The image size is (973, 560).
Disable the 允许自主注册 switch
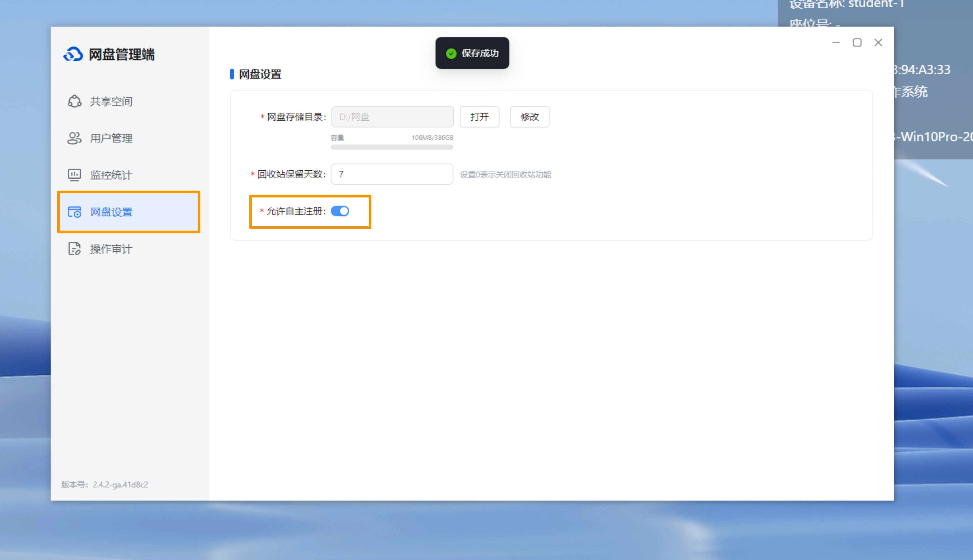tap(340, 211)
